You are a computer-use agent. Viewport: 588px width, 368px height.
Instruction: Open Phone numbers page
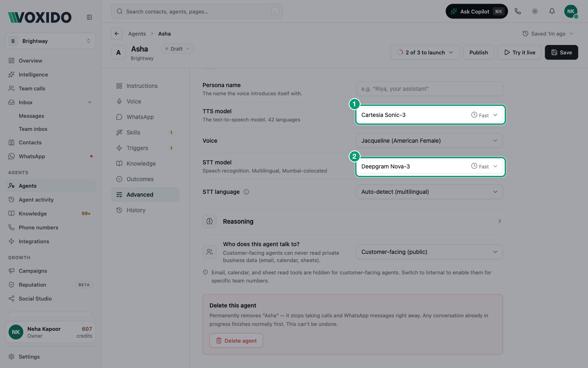(51, 227)
